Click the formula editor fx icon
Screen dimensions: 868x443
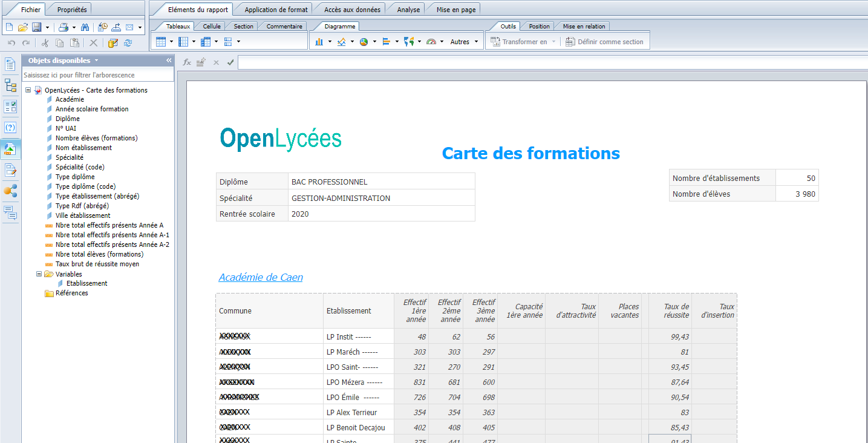pos(187,62)
